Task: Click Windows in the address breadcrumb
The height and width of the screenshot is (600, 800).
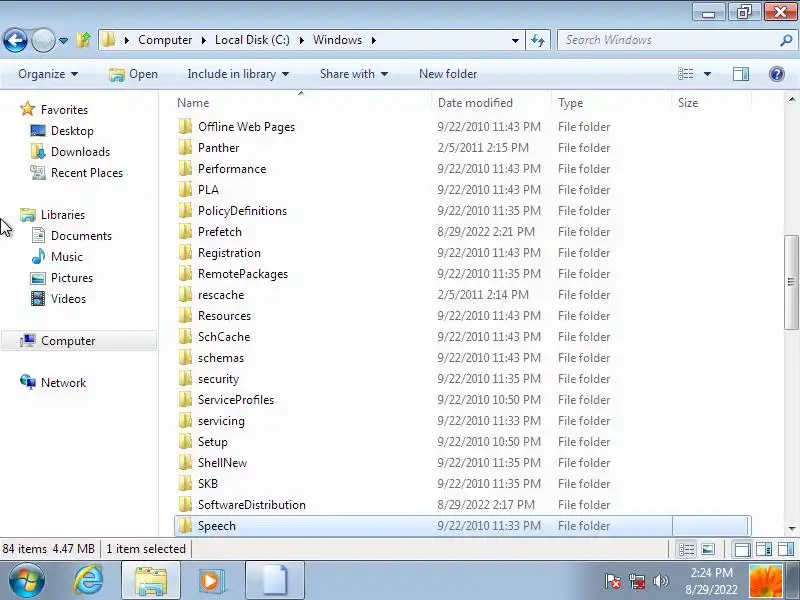Action: [x=337, y=40]
